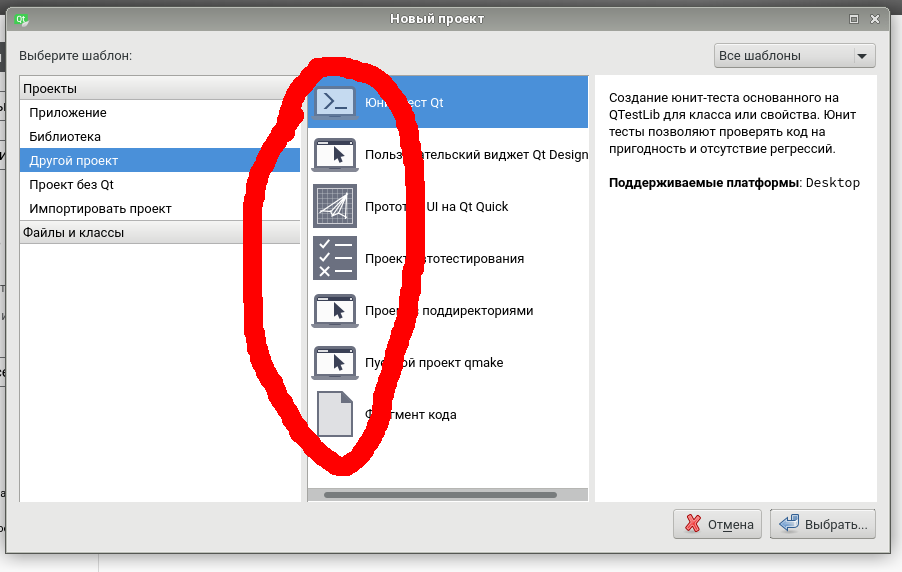Click the arrow icon on Выбрать button
The width and height of the screenshot is (902, 572).
[789, 523]
